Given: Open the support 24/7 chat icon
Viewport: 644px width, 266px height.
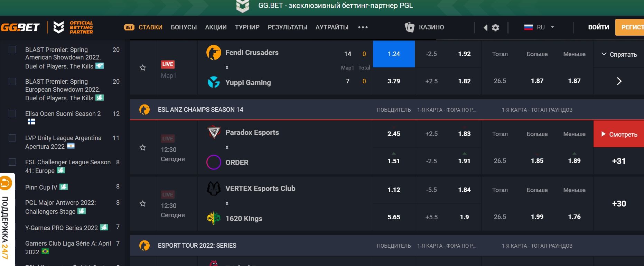Looking at the screenshot, I should point(6,183).
